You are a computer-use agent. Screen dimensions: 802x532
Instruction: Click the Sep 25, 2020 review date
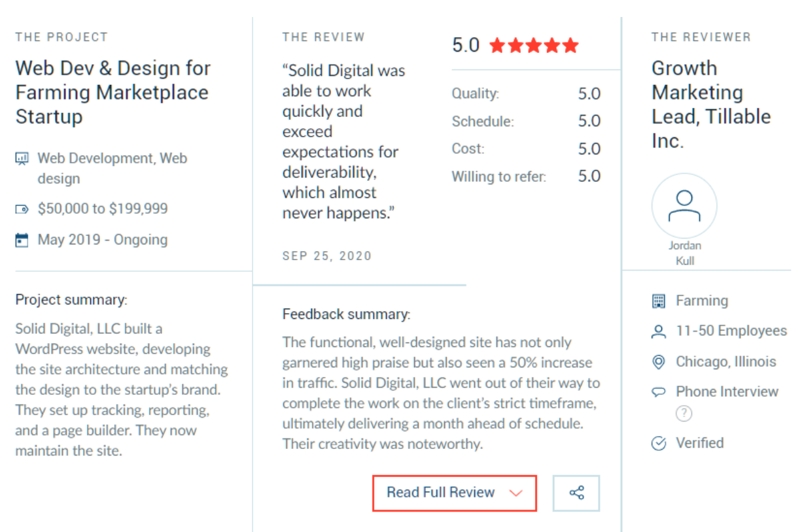tap(327, 256)
